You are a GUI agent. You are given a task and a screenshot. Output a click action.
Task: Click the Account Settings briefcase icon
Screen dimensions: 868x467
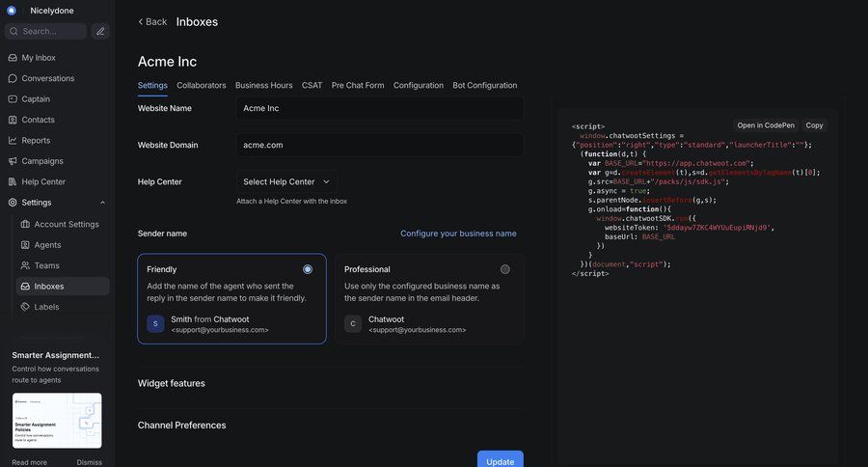tap(25, 224)
